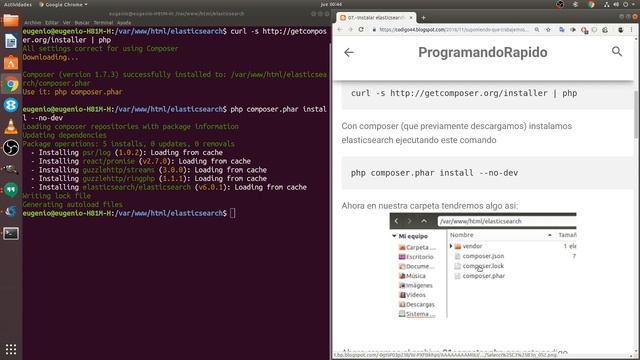This screenshot has width=640, height=360.
Task: Open Ubuntu Software from the dock
Action: [x=11, y=63]
